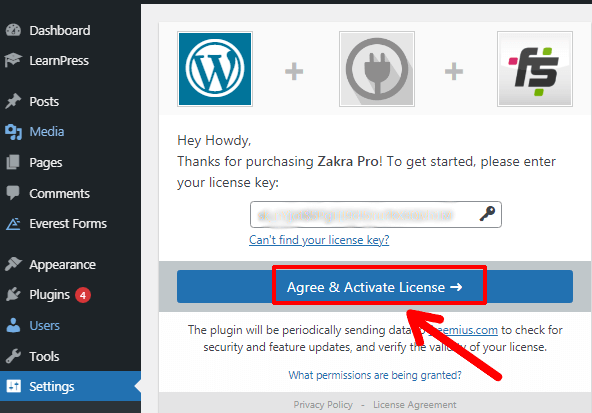Click the Media library icon
This screenshot has width=592, height=413.
(14, 132)
